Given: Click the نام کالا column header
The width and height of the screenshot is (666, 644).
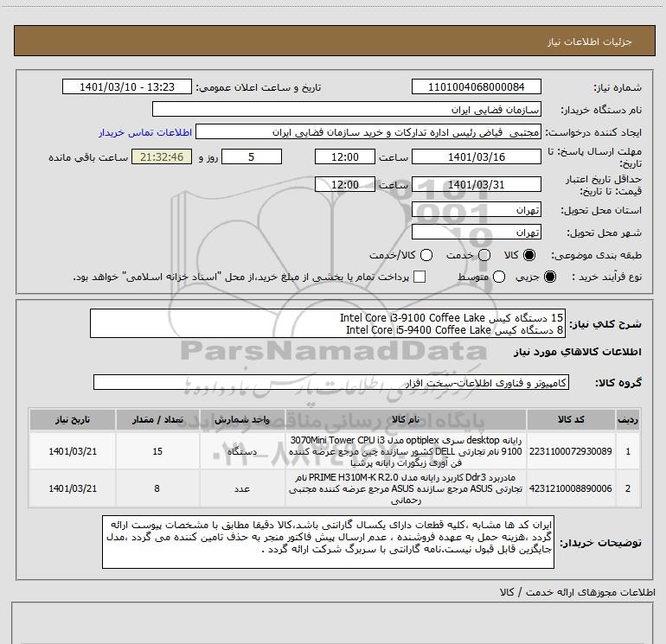Looking at the screenshot, I should (406, 419).
